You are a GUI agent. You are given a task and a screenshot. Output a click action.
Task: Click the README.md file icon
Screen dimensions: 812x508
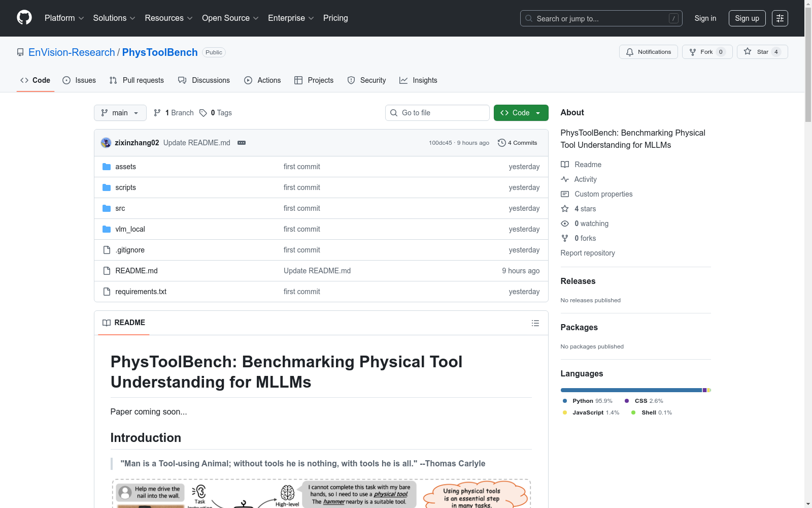click(x=107, y=271)
